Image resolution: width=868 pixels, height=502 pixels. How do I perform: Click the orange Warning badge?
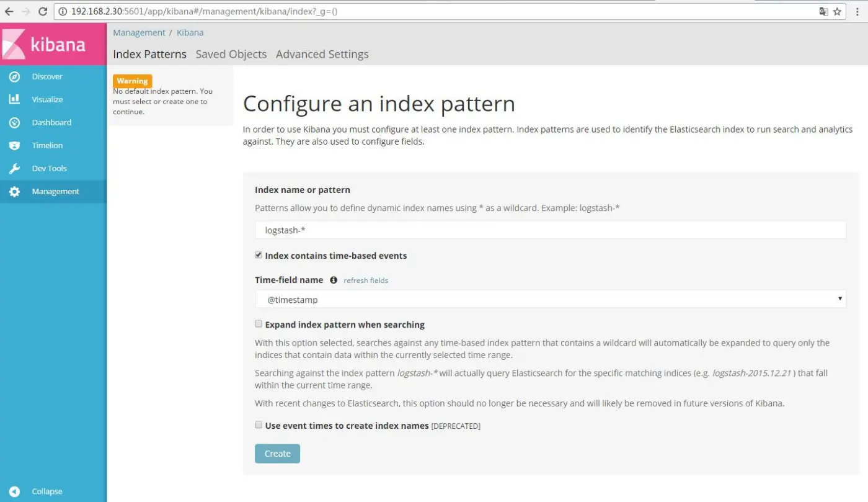(133, 81)
